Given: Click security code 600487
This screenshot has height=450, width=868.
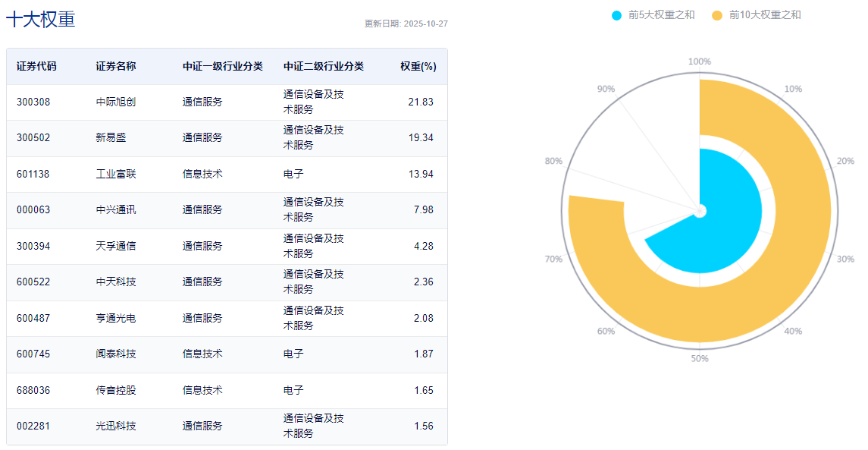Looking at the screenshot, I should (x=33, y=318).
